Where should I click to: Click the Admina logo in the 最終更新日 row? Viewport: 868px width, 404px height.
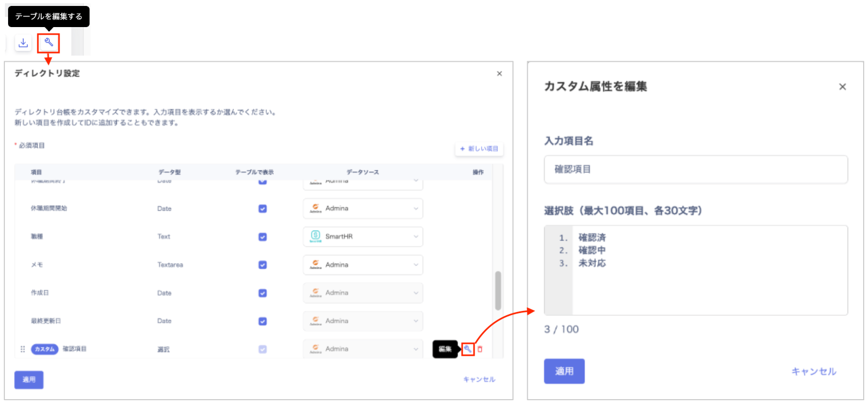pyautogui.click(x=315, y=321)
